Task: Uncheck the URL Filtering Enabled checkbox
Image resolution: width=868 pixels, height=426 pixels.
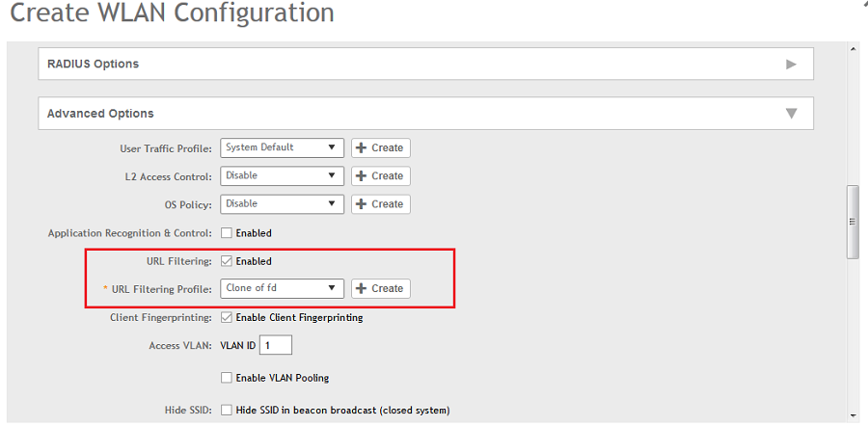Action: pos(227,261)
